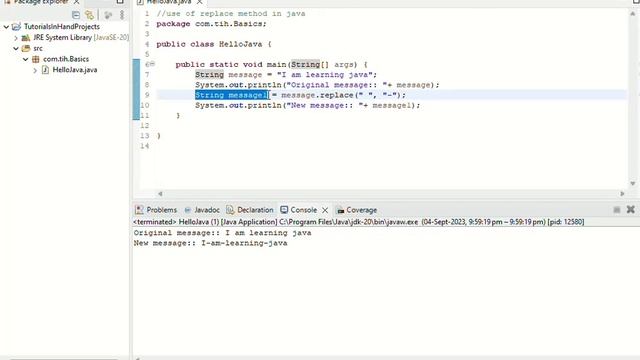Switch to the HelloJava.java editor tab

pos(168,2)
